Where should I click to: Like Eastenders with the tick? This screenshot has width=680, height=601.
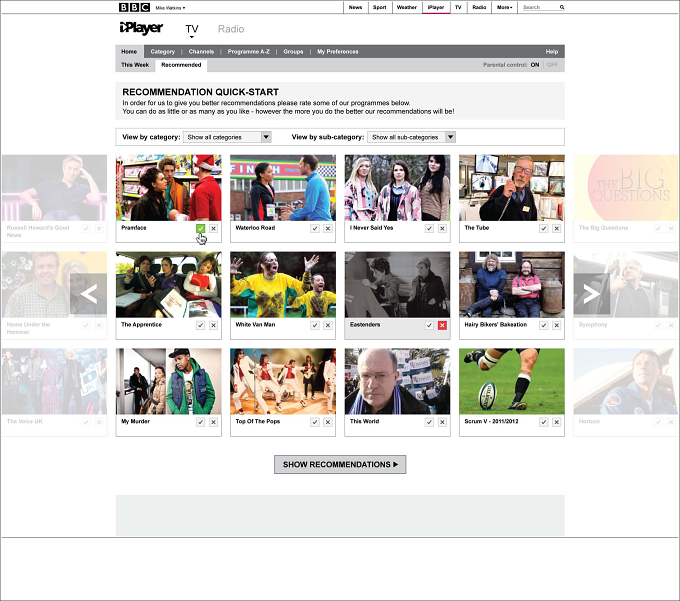(x=429, y=325)
